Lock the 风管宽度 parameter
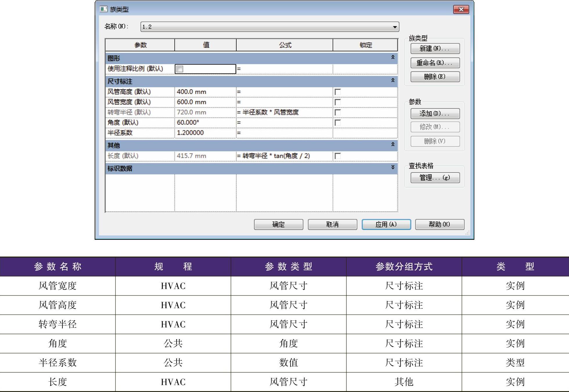Screen dimensions: 569x392 pyautogui.click(x=338, y=102)
